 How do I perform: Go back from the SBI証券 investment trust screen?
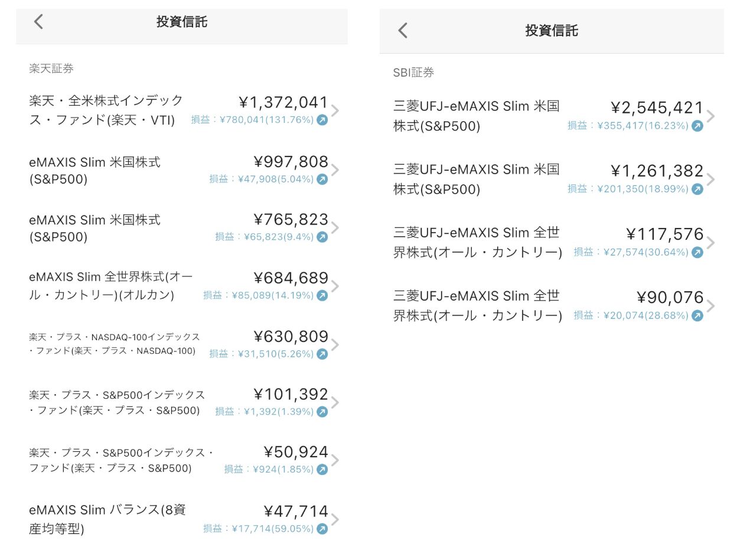click(403, 31)
